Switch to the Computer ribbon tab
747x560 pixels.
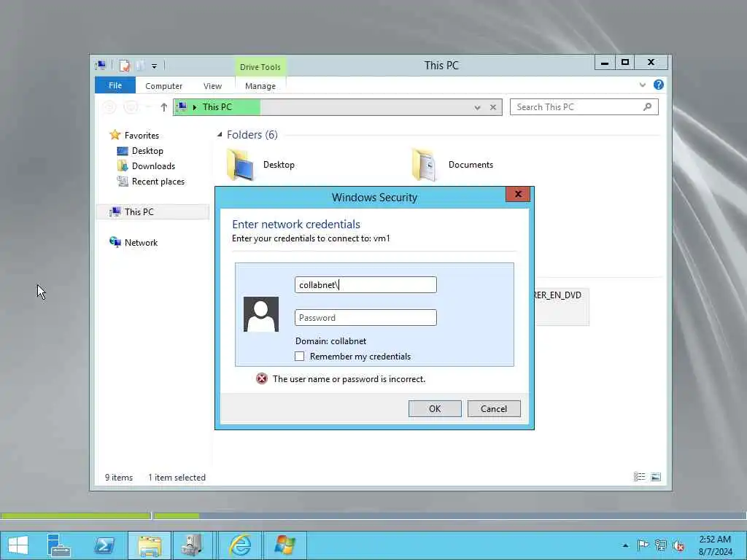(163, 86)
